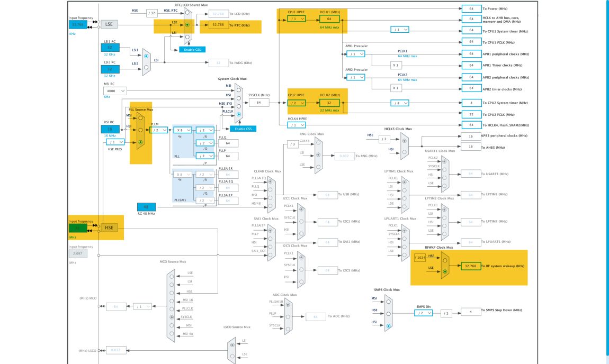609x364 pixels.
Task: Select LSE source in the RTC/LCD Source Mux
Action: pos(187,25)
